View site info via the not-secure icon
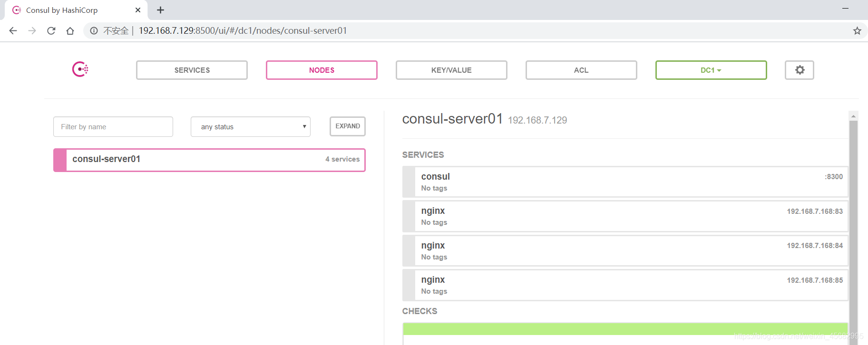The width and height of the screenshot is (868, 345). coord(94,31)
